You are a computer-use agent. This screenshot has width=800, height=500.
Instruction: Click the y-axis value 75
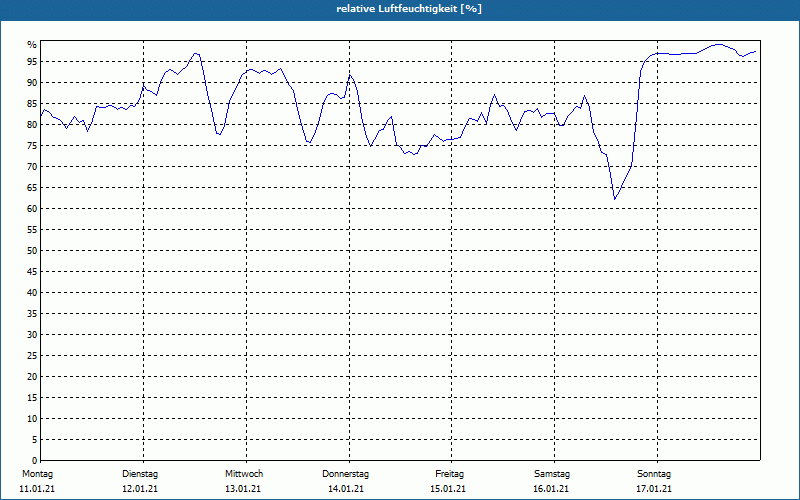(32, 145)
